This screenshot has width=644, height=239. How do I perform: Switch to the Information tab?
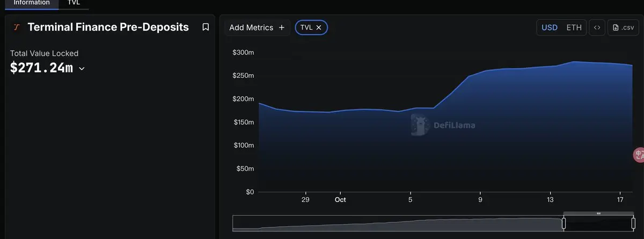coord(32,3)
